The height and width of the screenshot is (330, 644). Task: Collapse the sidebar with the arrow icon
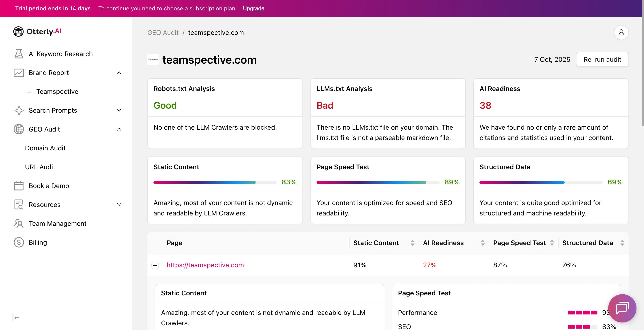pos(16,318)
